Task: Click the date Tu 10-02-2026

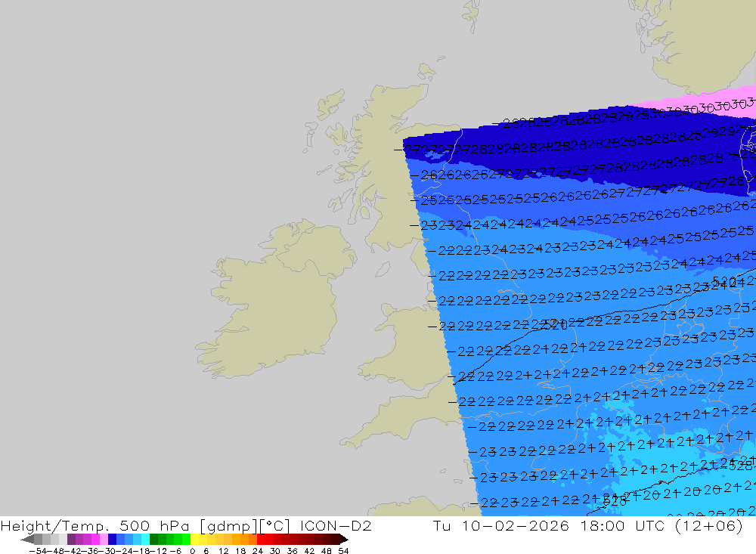Action: pyautogui.click(x=500, y=525)
